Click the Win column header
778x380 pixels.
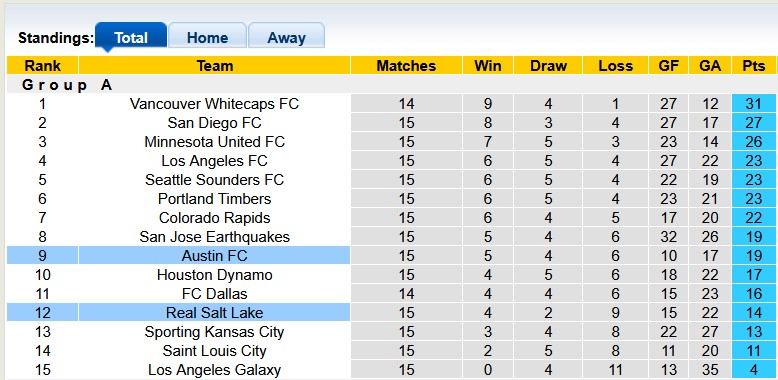click(488, 65)
